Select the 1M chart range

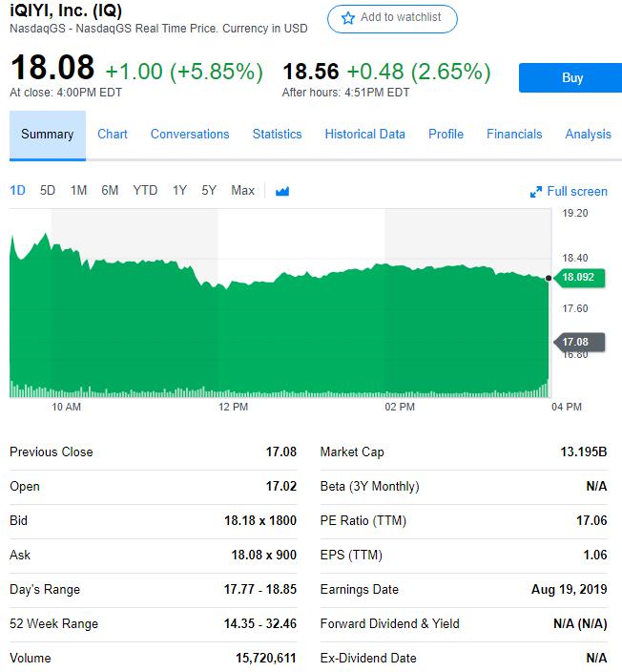pyautogui.click(x=79, y=190)
